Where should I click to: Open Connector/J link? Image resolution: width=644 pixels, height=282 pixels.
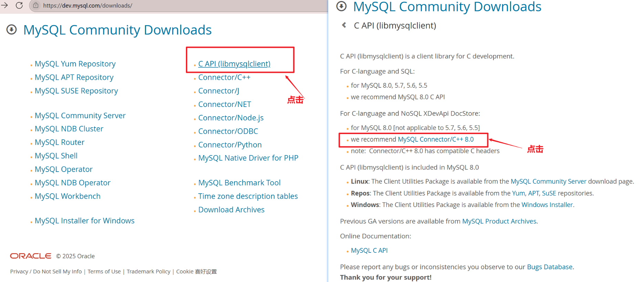click(219, 91)
